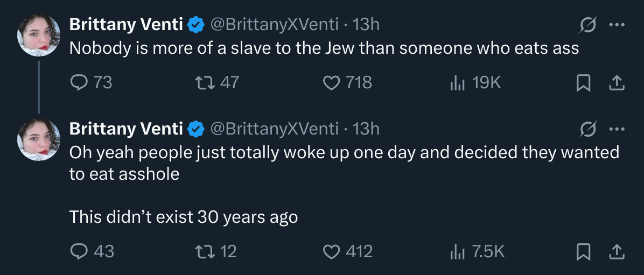Bookmark the second tweet
This screenshot has height=275, width=644.
click(x=583, y=251)
